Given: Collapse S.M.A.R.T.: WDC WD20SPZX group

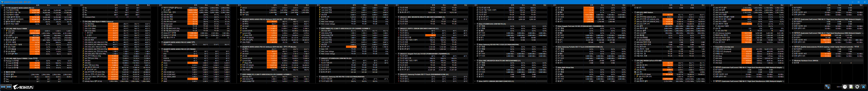Looking at the screenshot, I should pyautogui.click(x=396, y=17).
